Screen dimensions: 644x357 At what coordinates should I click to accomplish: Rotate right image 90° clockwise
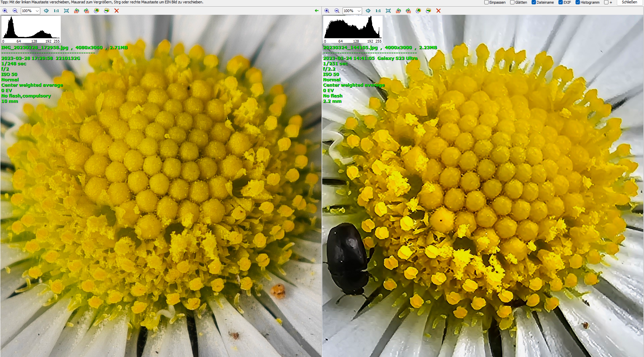(408, 11)
